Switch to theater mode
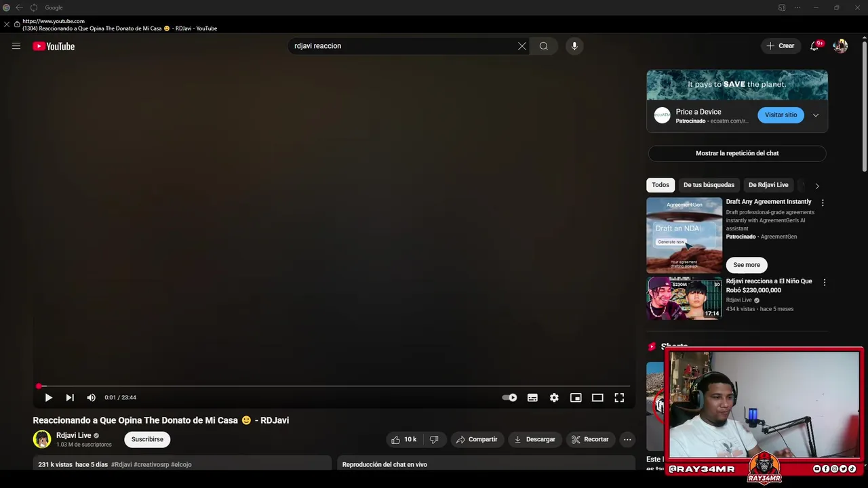The image size is (868, 488). (x=597, y=398)
